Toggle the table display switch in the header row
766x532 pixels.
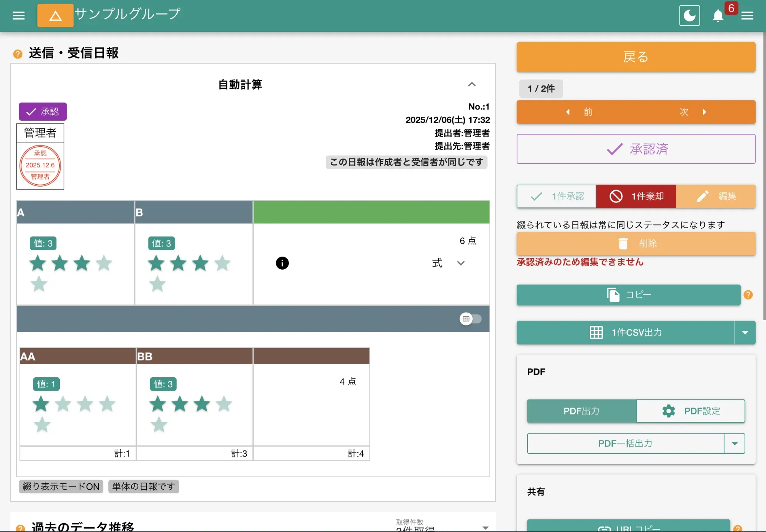tap(471, 319)
